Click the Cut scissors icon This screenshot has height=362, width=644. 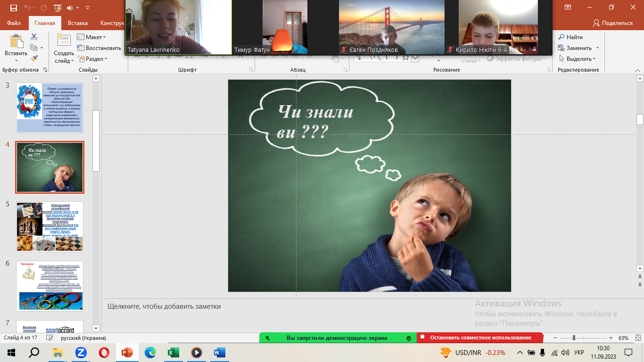click(33, 37)
